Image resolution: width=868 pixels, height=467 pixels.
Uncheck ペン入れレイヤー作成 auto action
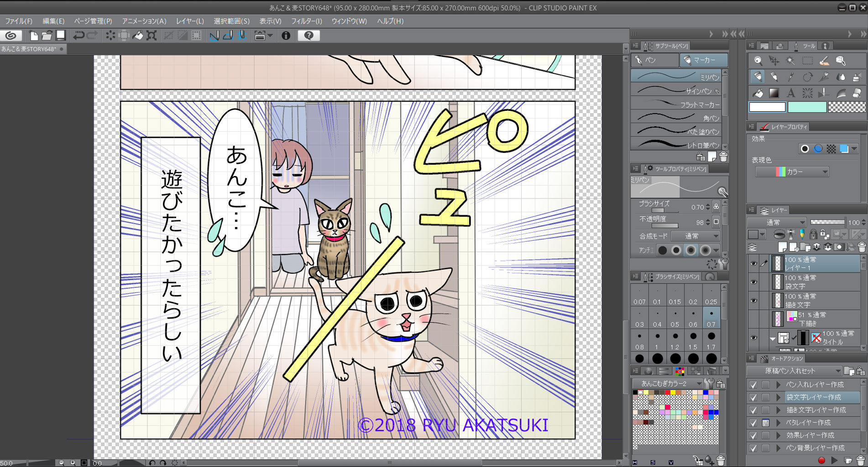pos(753,384)
